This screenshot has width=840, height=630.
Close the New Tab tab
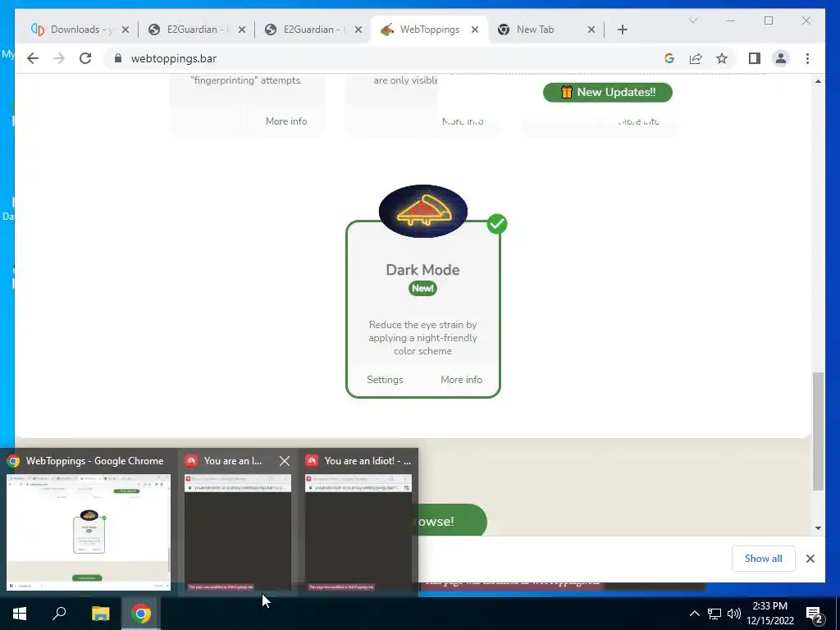pos(591,30)
